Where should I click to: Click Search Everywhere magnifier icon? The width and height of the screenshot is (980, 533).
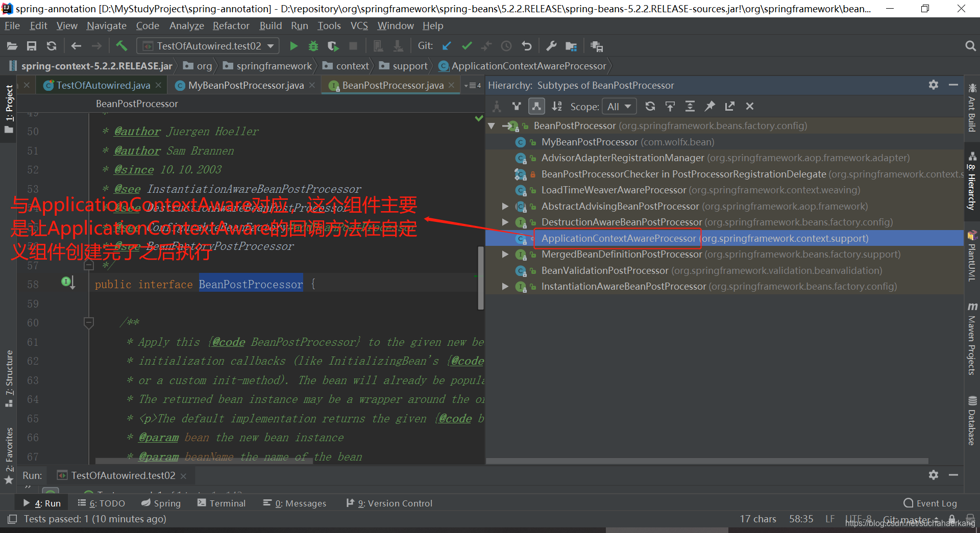[x=970, y=46]
